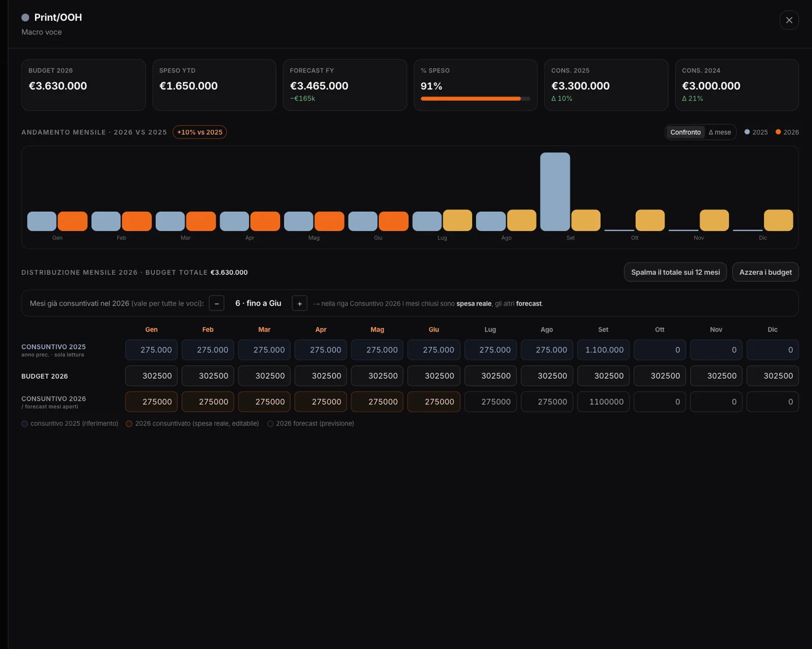Click 'Spalma il totale sui 12 mesi' button
Screen dimensions: 812x649
pos(675,272)
